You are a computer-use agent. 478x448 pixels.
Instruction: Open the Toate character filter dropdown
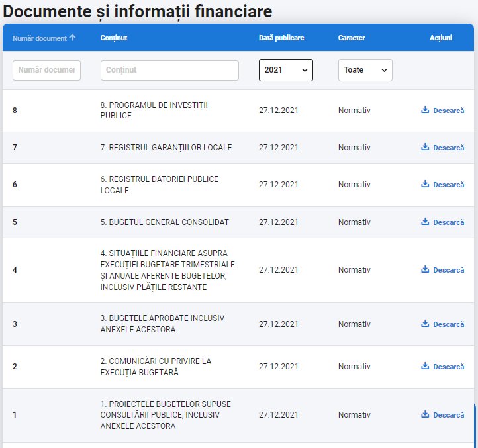point(365,70)
